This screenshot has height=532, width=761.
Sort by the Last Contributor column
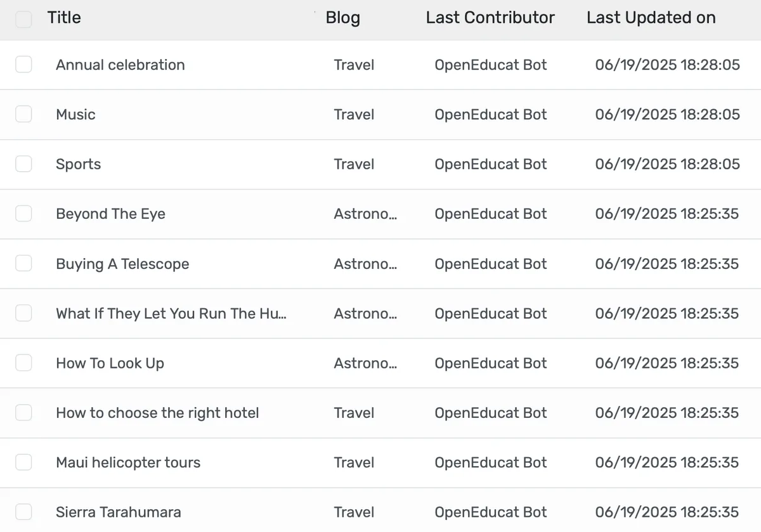coord(490,18)
